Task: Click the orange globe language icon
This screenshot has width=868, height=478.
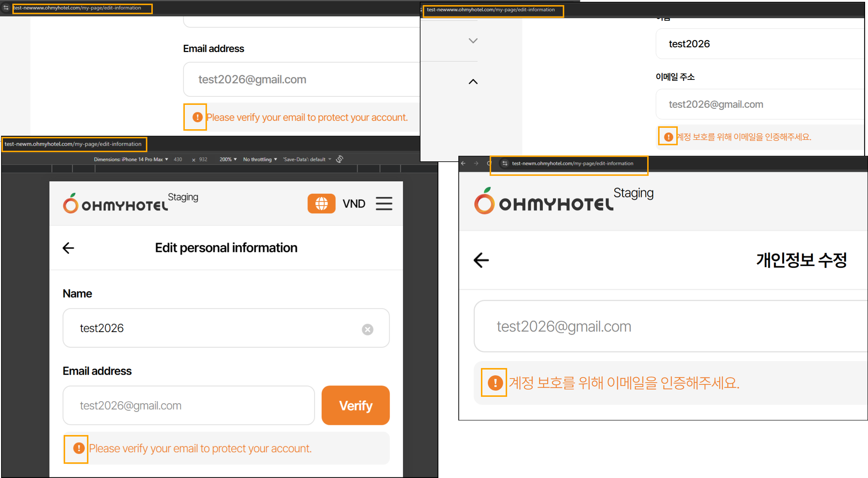Action: [321, 204]
